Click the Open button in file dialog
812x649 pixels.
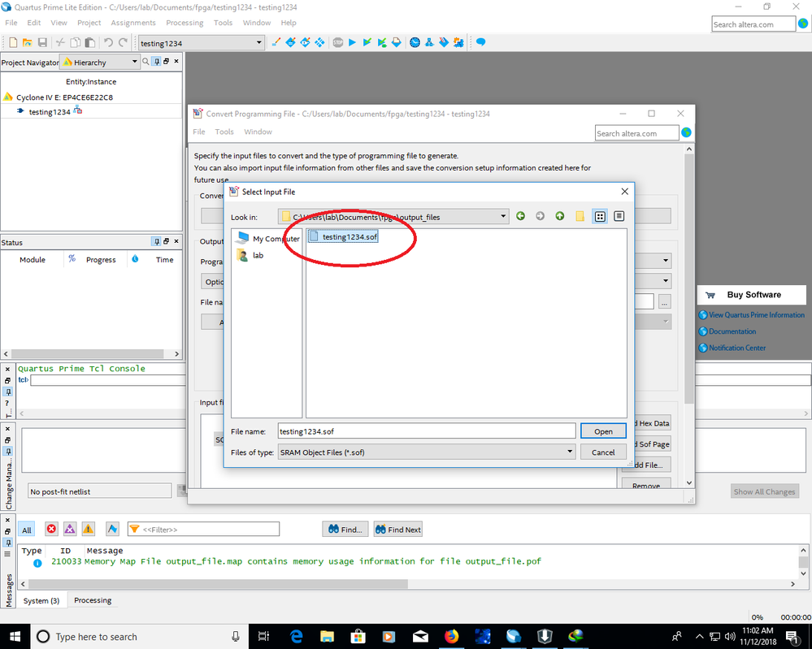point(603,431)
